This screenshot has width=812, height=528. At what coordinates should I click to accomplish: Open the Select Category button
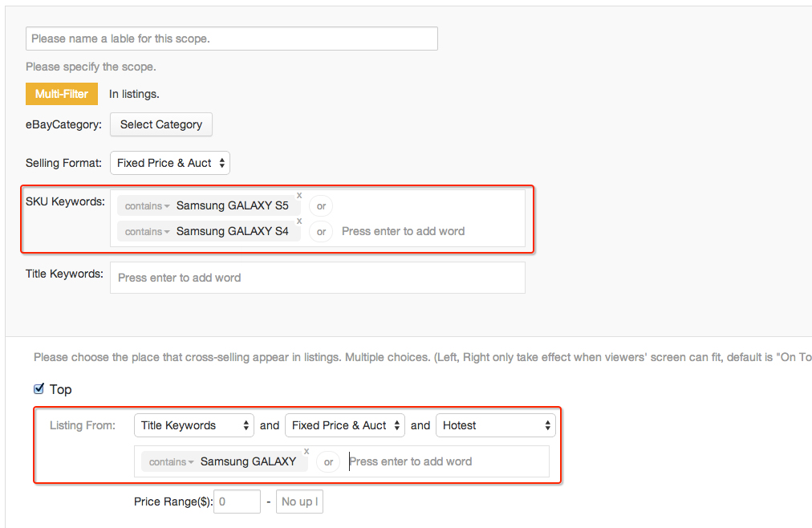click(161, 124)
